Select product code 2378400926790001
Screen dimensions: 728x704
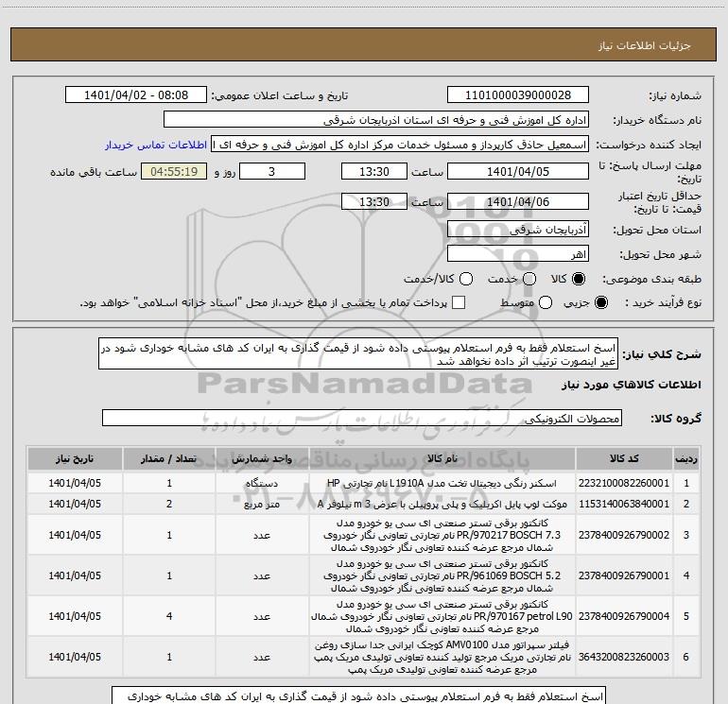point(624,575)
